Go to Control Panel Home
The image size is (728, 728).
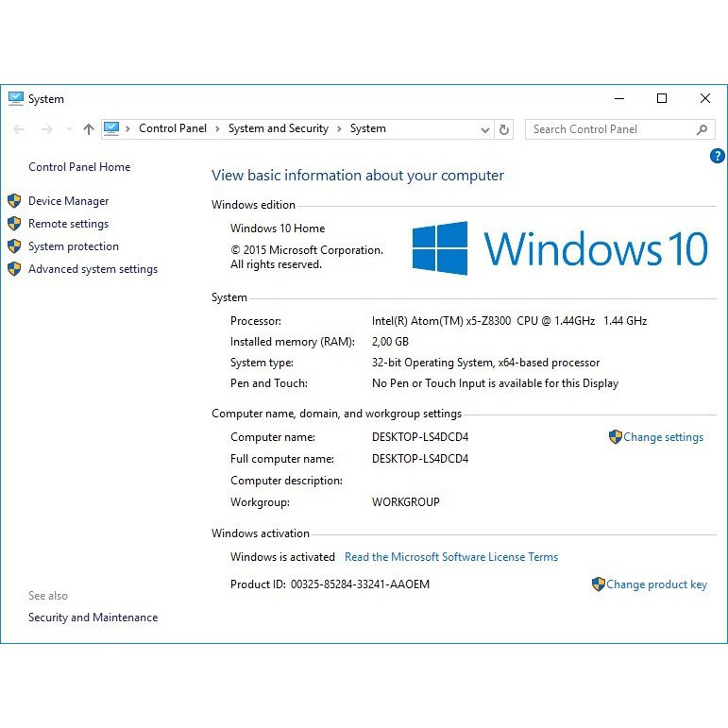[79, 167]
